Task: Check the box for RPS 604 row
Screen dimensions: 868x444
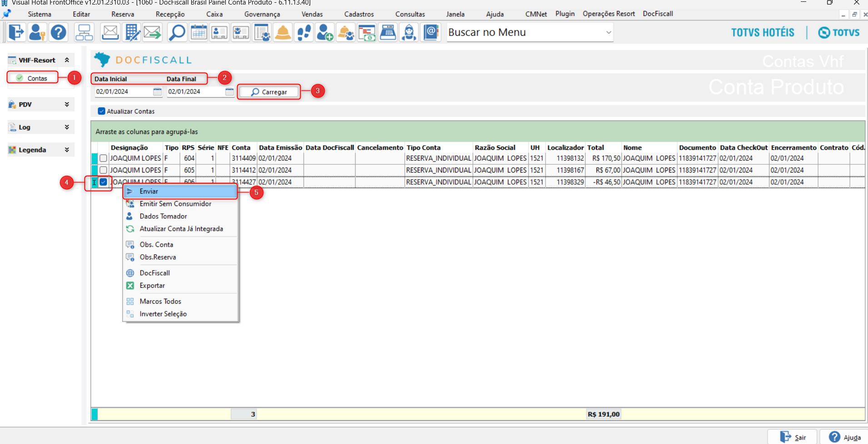Action: [104, 158]
